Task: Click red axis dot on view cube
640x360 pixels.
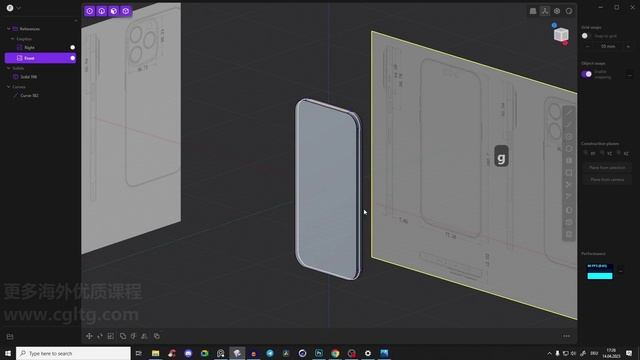Action: 565,43
